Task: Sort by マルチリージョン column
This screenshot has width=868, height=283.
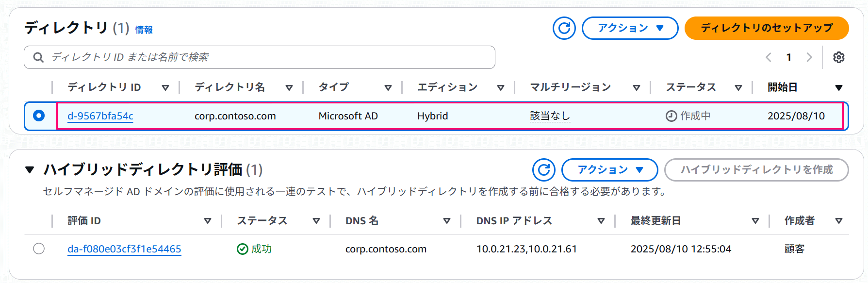Action: click(x=637, y=88)
